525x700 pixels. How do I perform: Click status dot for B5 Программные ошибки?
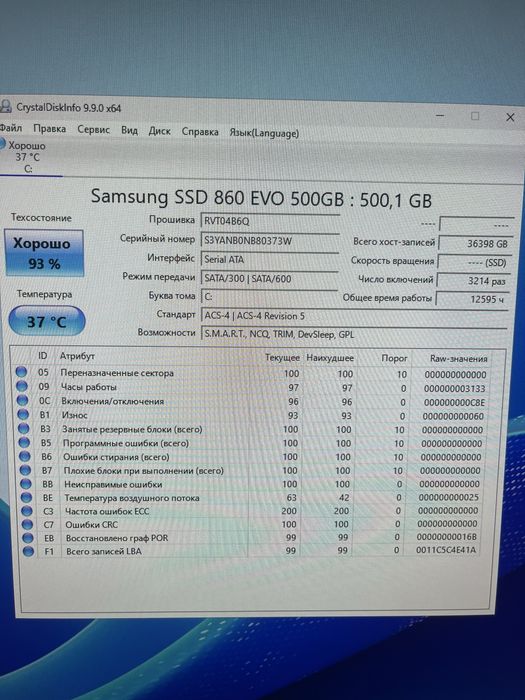[24, 442]
